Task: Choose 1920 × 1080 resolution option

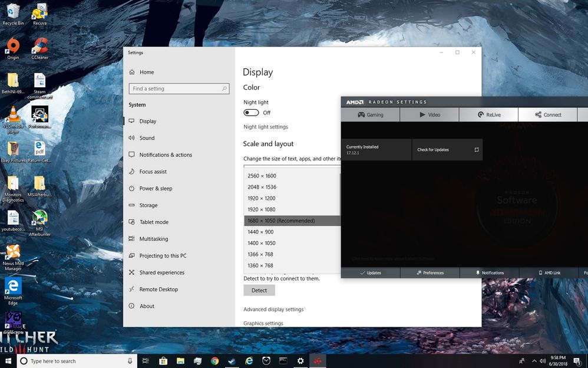Action: coord(292,209)
